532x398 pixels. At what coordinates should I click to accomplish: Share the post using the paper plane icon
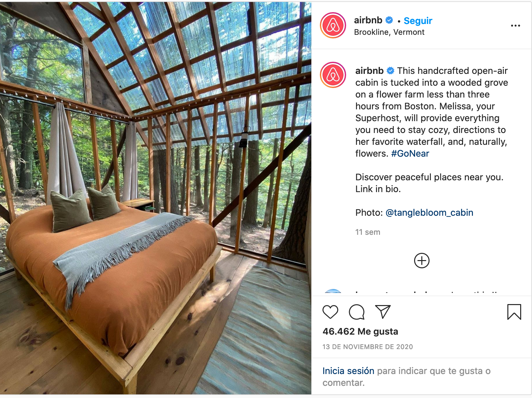click(x=383, y=312)
